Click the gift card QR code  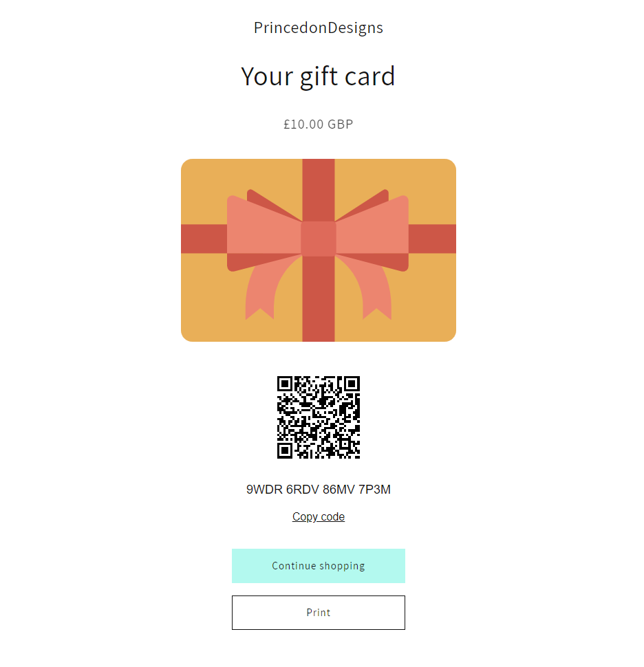point(319,417)
